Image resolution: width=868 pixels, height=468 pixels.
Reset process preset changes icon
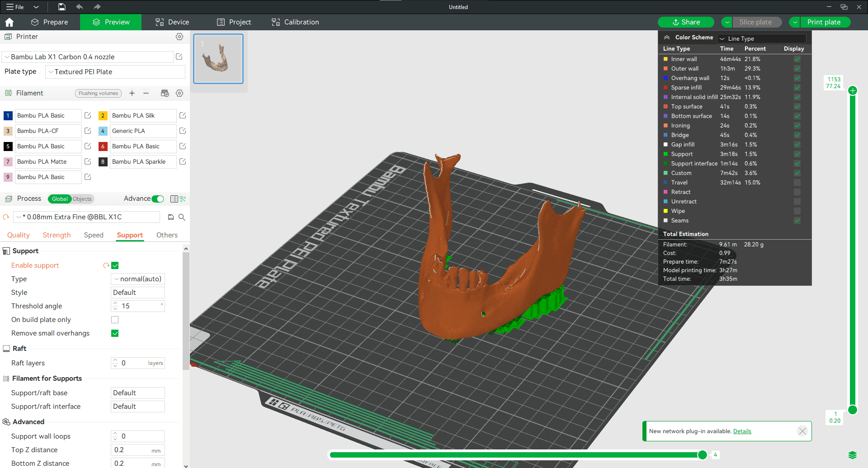(6, 217)
